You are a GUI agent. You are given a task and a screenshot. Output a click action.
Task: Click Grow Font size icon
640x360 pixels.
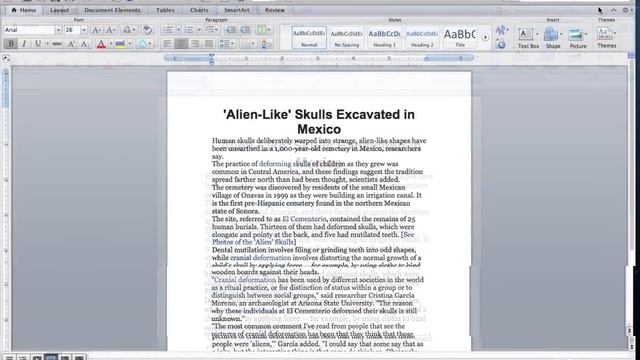click(x=96, y=30)
